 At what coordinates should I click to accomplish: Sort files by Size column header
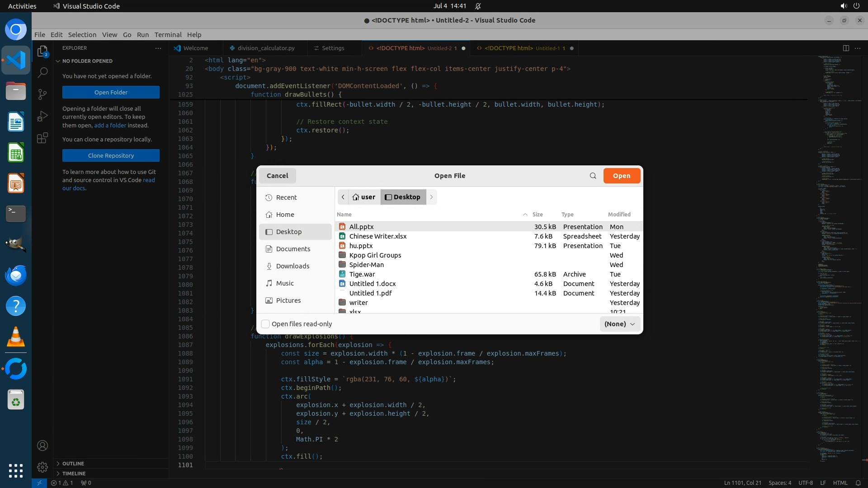[x=538, y=215]
